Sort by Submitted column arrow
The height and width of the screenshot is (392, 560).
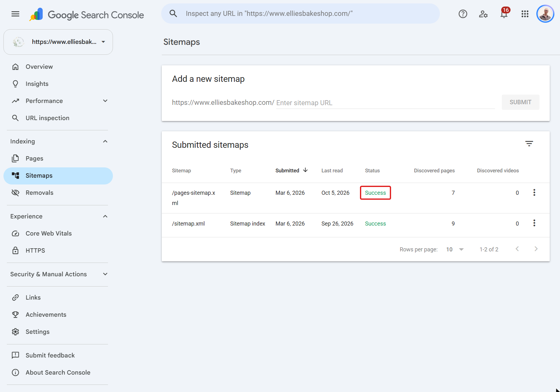(x=306, y=170)
